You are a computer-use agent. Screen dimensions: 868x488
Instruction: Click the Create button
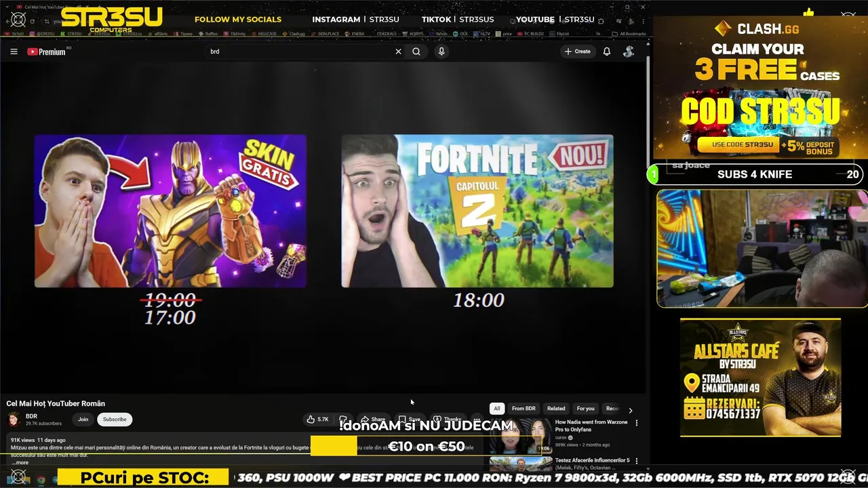tap(577, 52)
